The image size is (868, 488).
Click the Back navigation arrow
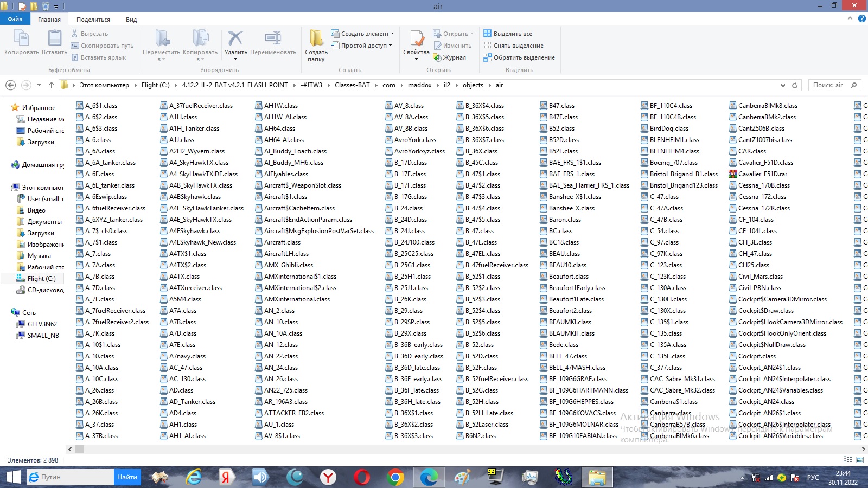coord(10,85)
